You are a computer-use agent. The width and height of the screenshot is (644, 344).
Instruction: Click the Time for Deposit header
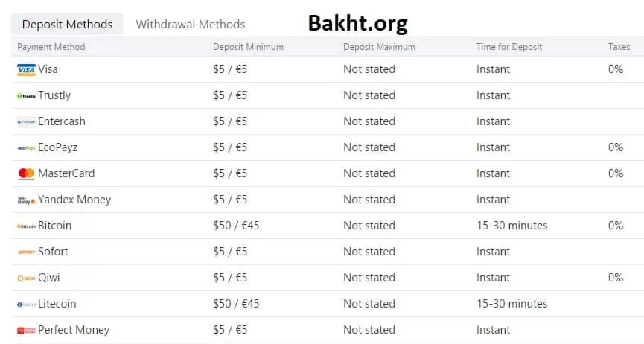(509, 47)
